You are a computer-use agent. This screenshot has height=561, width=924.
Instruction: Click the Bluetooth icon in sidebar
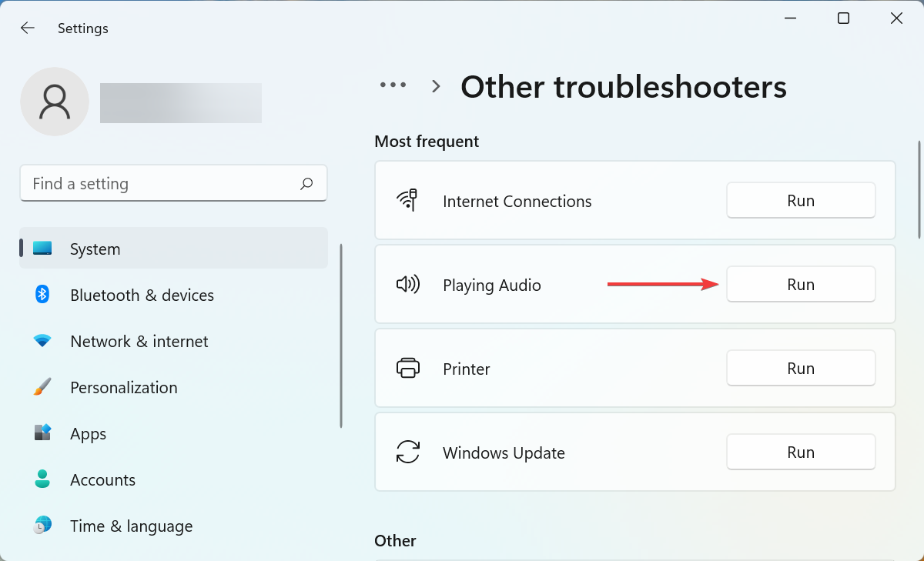coord(42,294)
